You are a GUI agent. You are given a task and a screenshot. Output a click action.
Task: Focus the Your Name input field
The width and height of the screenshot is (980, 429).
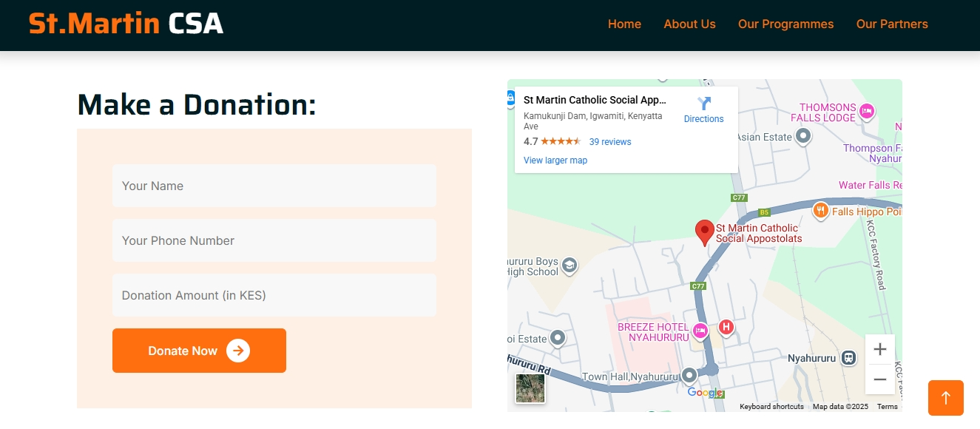[274, 186]
